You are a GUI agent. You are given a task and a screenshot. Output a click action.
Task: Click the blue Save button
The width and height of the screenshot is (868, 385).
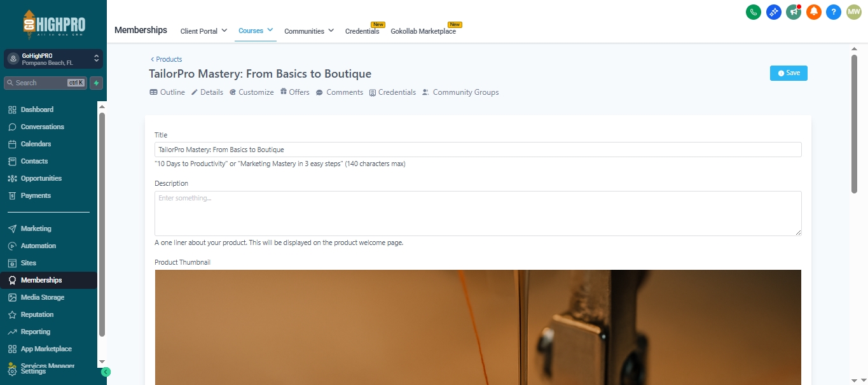tap(789, 73)
